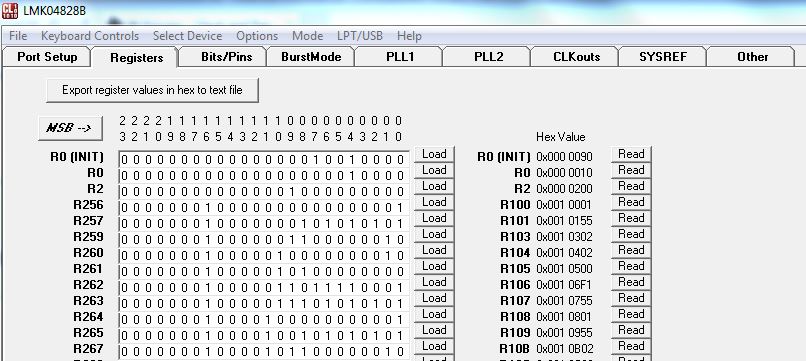Viewport: 806px width, 361px height.
Task: Select the Registers tab
Action: pyautogui.click(x=136, y=58)
